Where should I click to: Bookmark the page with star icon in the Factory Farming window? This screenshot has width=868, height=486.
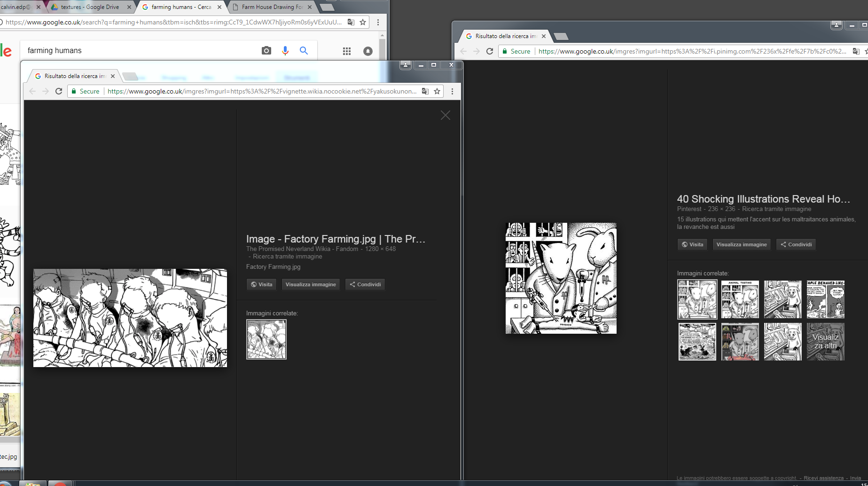tap(437, 91)
